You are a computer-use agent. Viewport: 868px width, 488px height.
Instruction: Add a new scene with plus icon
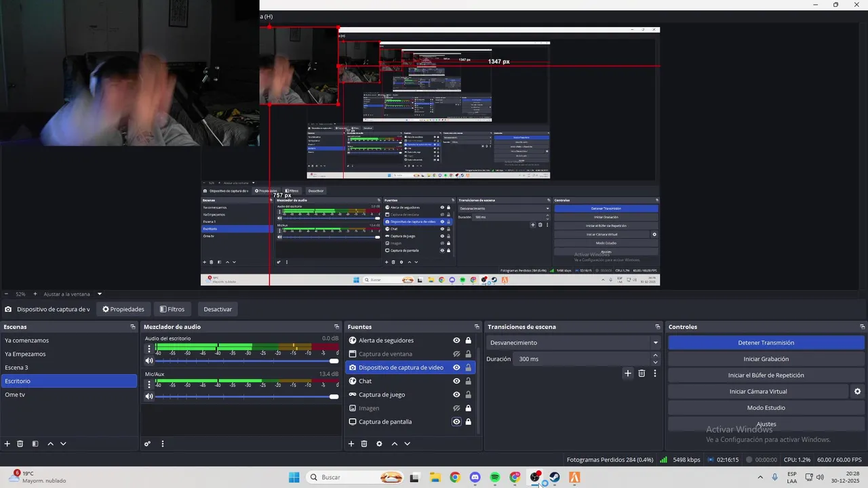point(7,444)
